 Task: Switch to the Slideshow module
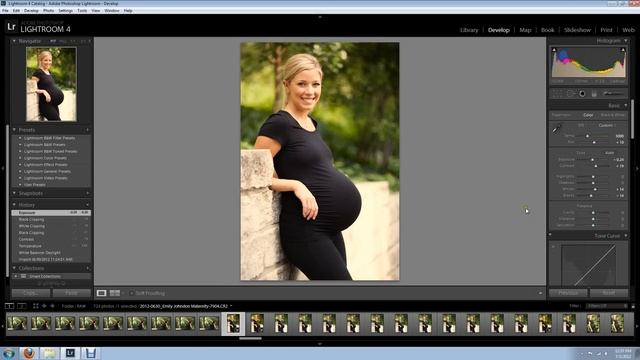click(577, 30)
